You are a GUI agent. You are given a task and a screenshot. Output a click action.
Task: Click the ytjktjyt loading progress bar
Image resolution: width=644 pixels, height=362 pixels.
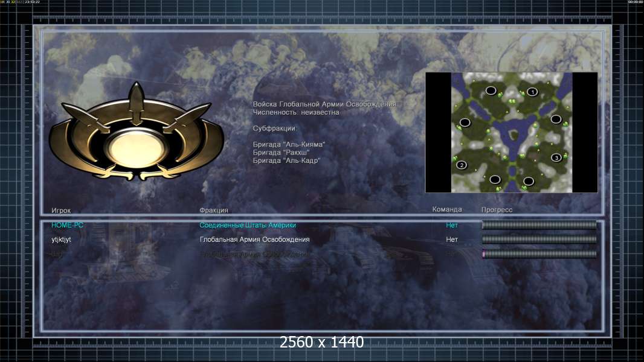coord(539,239)
